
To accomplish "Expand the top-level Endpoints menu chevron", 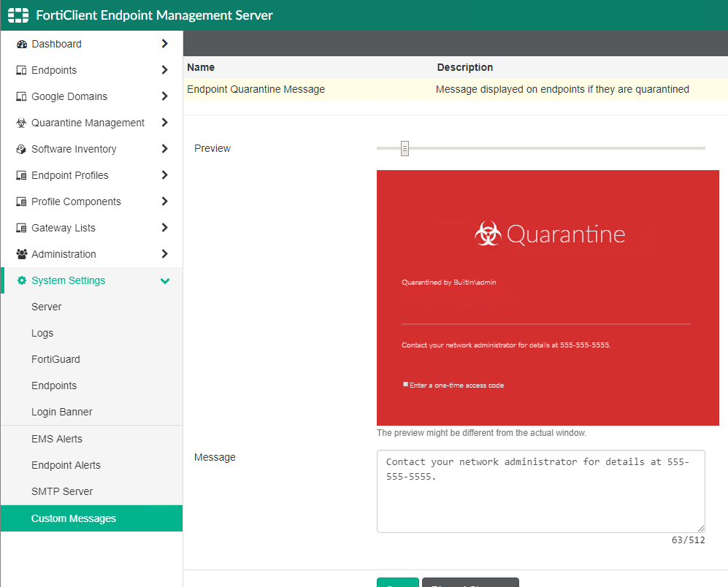I will pos(164,70).
